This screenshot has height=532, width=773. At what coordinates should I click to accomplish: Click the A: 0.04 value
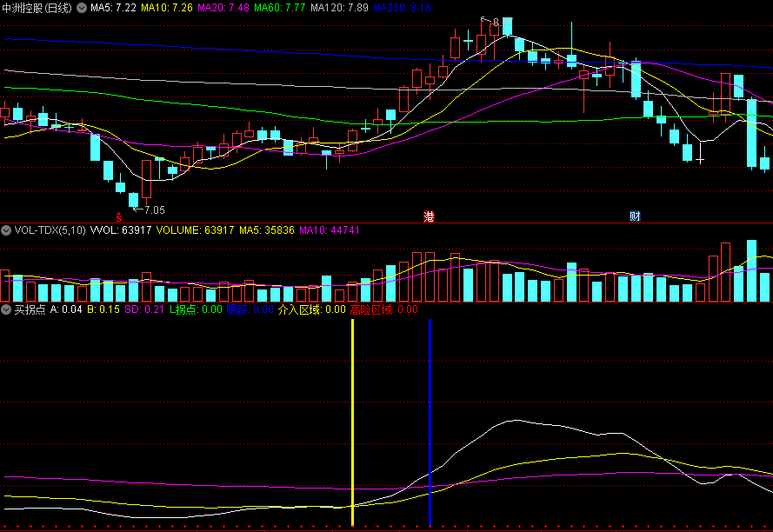point(66,309)
